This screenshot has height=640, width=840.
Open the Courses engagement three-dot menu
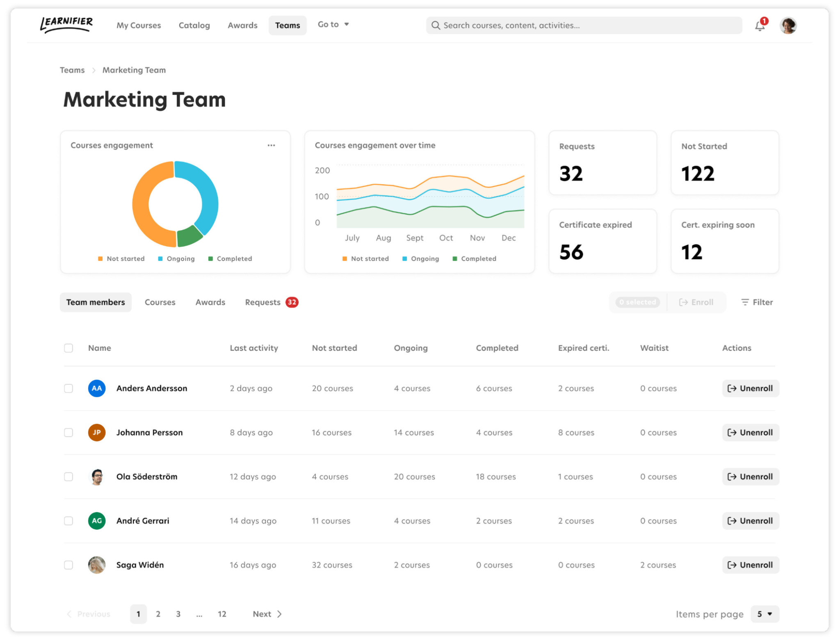[271, 145]
